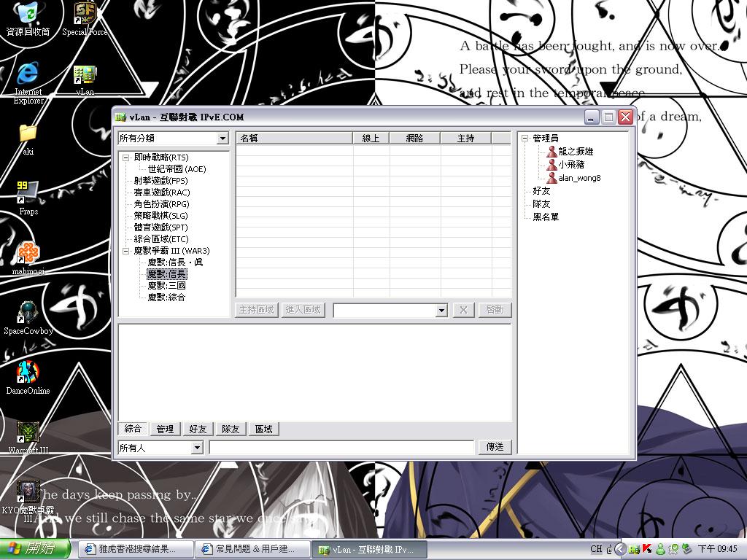The height and width of the screenshot is (560, 747).
Task: Click the vLan icon in system tray
Action: (634, 549)
